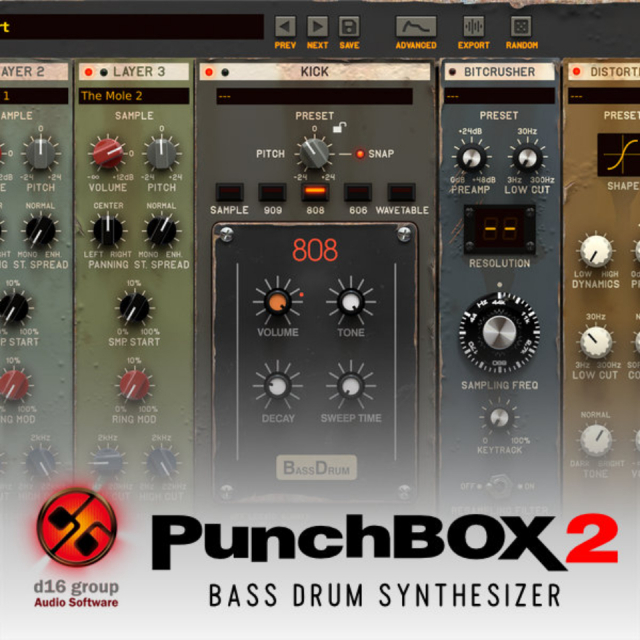Click the distortion TONE knob

(x=596, y=440)
